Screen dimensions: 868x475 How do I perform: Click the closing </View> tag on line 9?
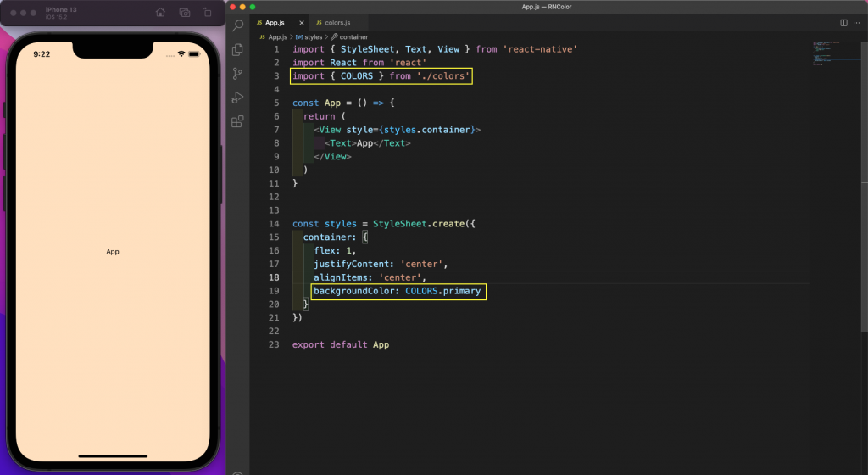coord(332,157)
